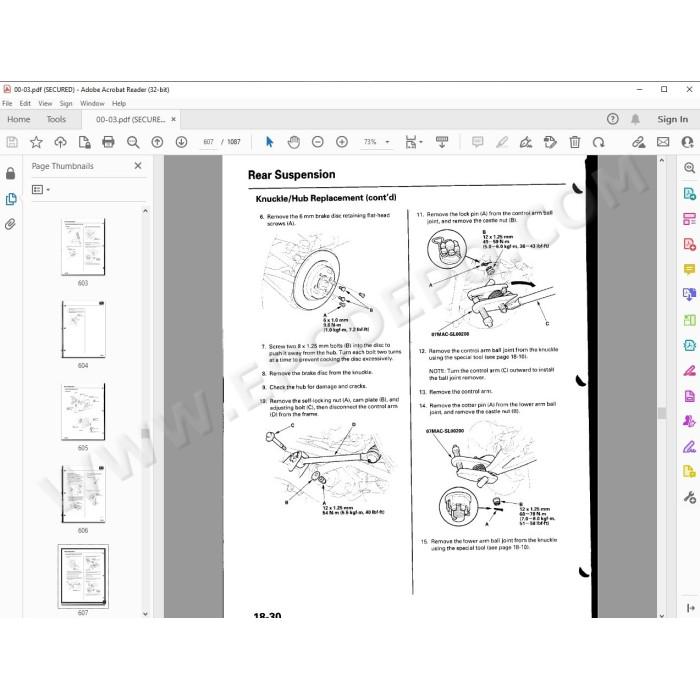Open the Export PDF tool in right pane
Image resolution: width=700 pixels, height=700 pixels.
[x=689, y=193]
